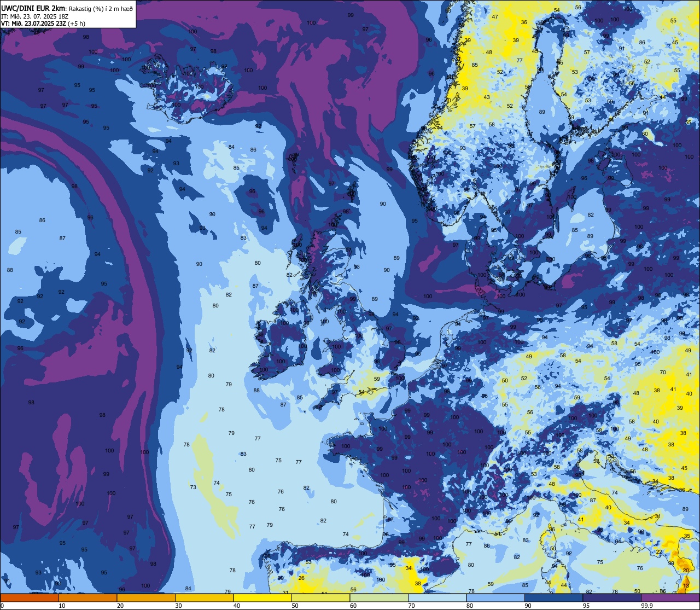Click the parameter text "Rakastig (%) í 2 m hæð"

(x=101, y=9)
